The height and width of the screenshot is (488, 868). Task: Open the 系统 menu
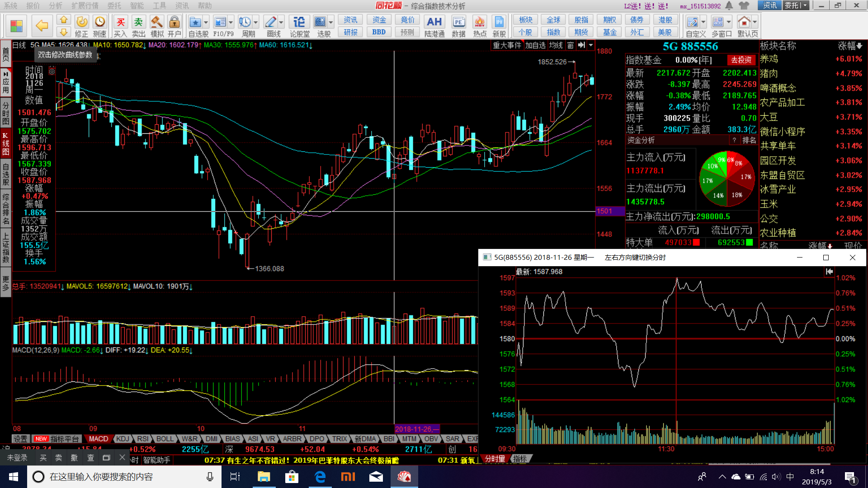(10, 6)
